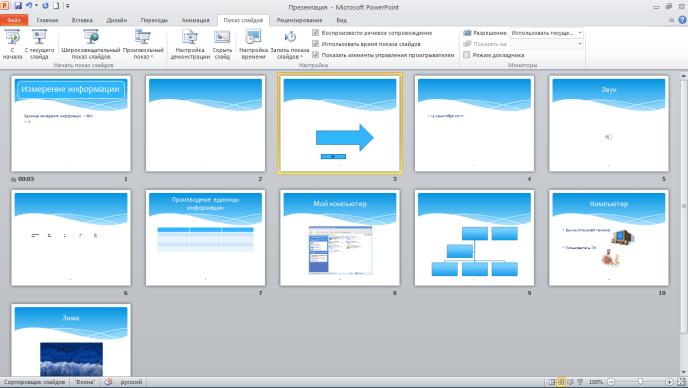Screen dimensions: 688x388
Task: Click the PowerPoint application logo icon
Action: tap(4, 6)
